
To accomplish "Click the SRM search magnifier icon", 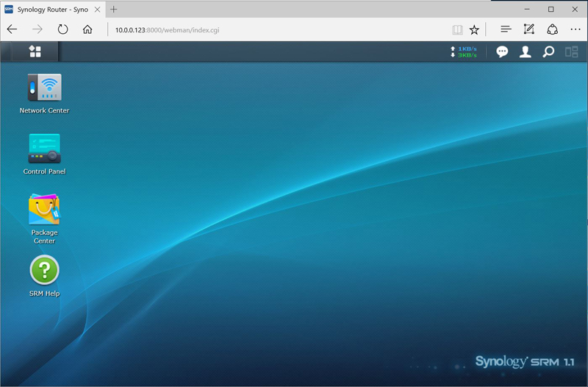I will pyautogui.click(x=548, y=52).
